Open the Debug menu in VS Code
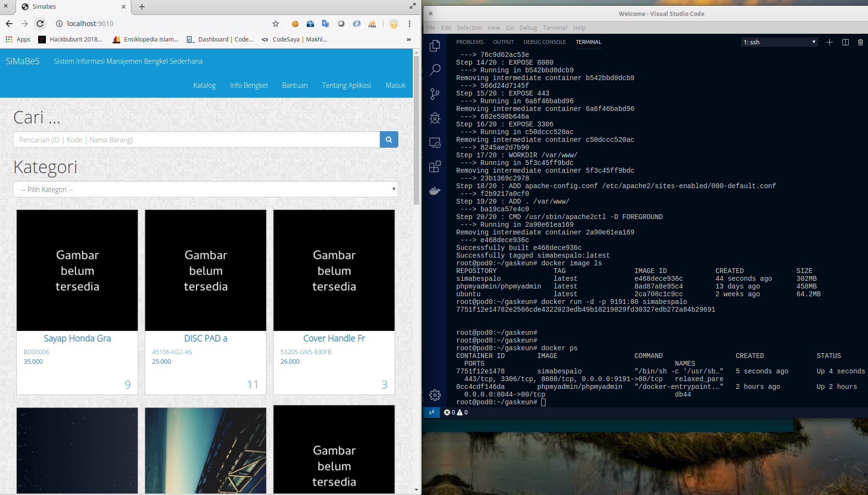Viewport: 868px width, 495px height. coord(528,28)
